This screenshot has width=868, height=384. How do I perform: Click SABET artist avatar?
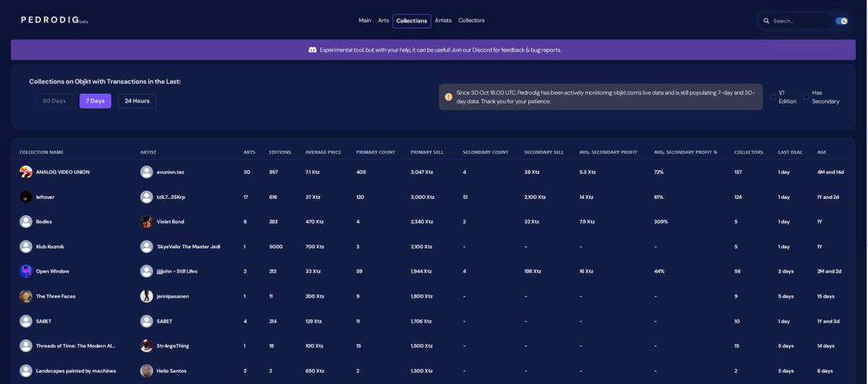[147, 321]
